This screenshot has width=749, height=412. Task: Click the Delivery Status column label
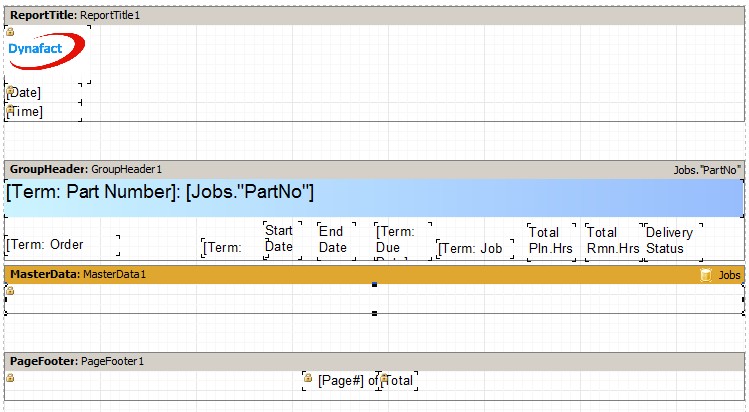pyautogui.click(x=670, y=240)
